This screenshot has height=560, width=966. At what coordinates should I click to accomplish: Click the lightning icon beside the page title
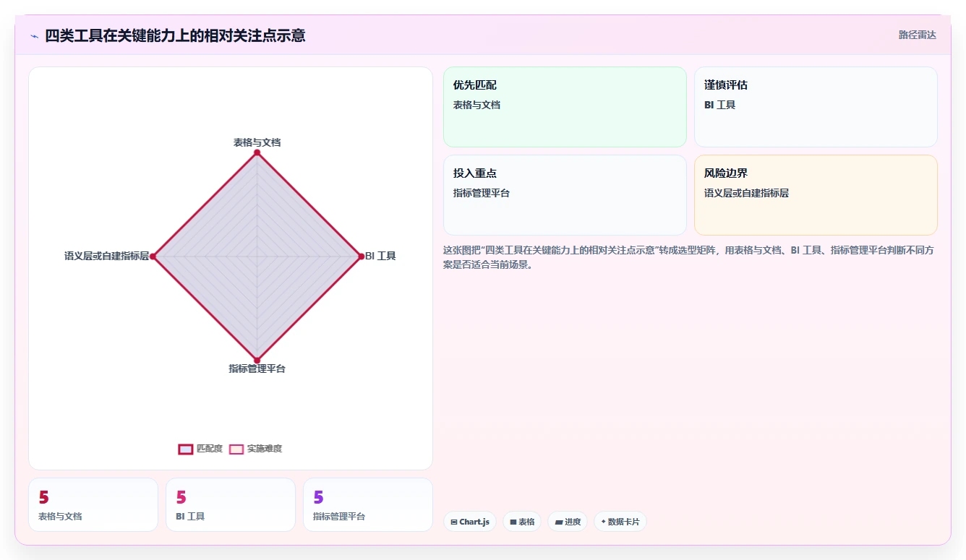click(x=35, y=36)
